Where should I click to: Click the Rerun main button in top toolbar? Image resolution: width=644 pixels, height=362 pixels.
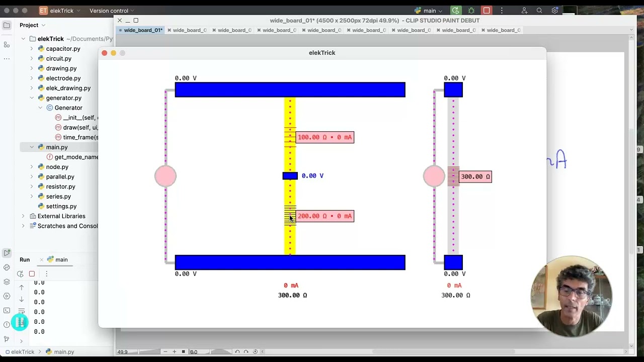[x=455, y=11]
